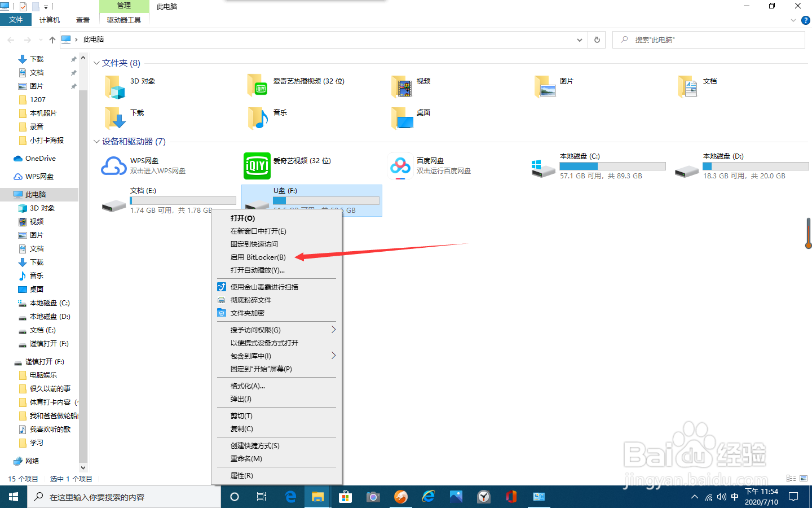Open the 计算机 ribbon tab
Screen dimensions: 812x508
50,20
